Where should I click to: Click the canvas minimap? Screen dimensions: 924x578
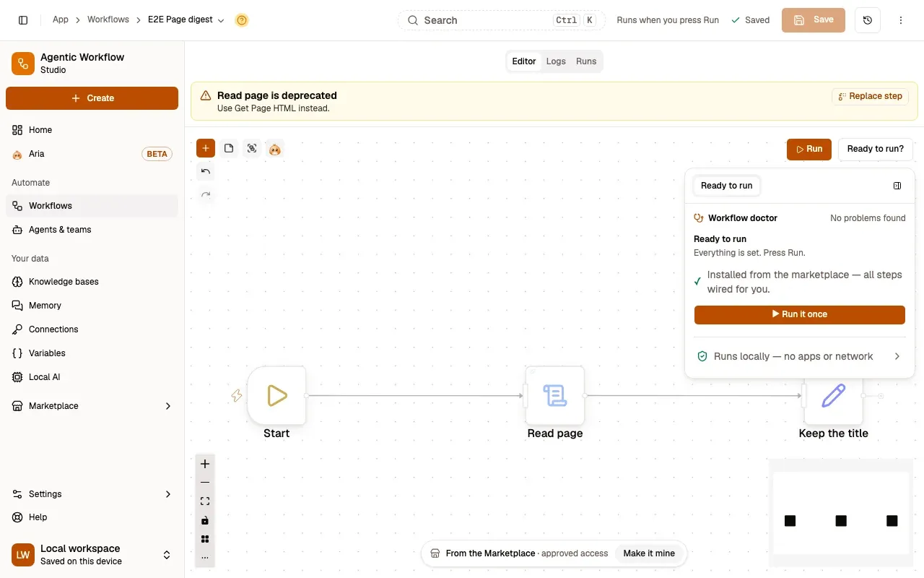tap(841, 513)
